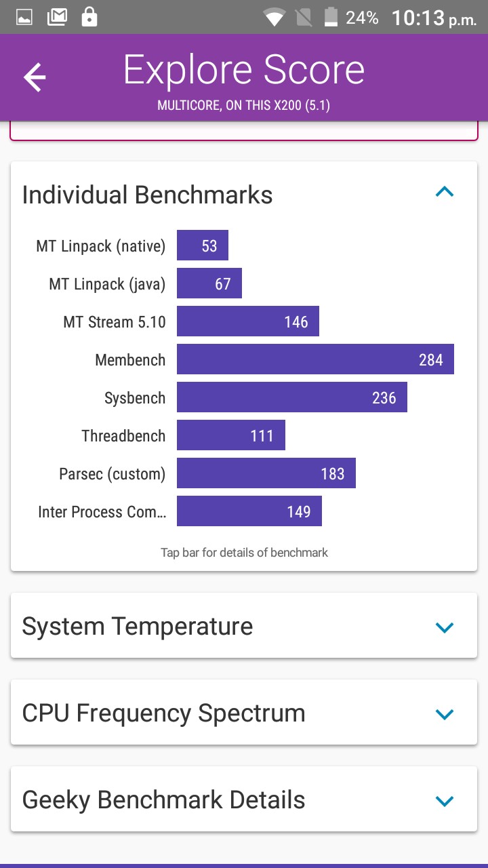Expand the CPU Frequency Spectrum section
Image resolution: width=488 pixels, height=868 pixels.
click(x=444, y=714)
